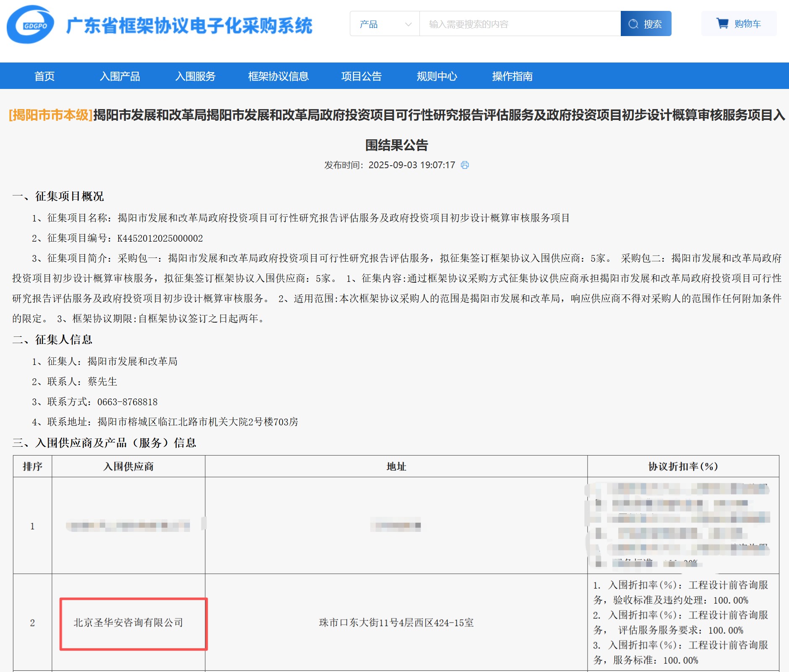The height and width of the screenshot is (672, 789).
Task: Click the orange [揭阳市市本级] region tag
Action: click(x=51, y=115)
